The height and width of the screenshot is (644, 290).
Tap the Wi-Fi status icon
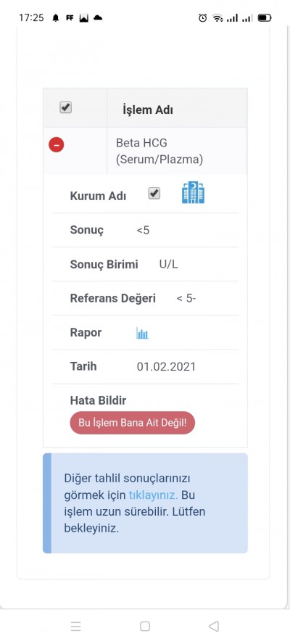coord(217,18)
